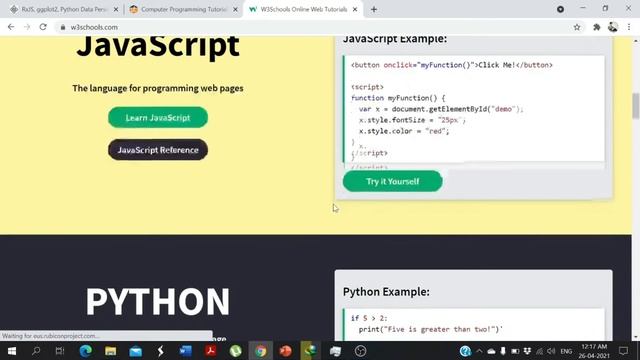Open Windows taskbar search
This screenshot has width=640, height=360.
(x=36, y=351)
